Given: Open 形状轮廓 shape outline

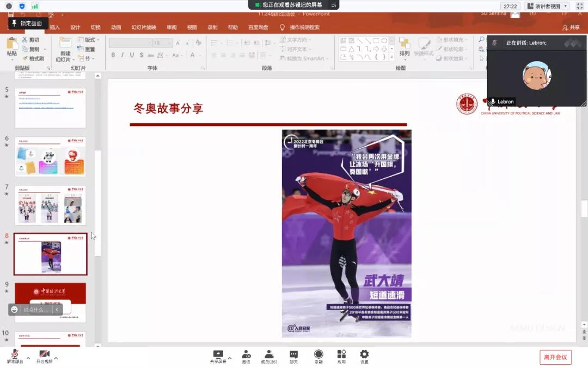Looking at the screenshot, I should click(451, 49).
